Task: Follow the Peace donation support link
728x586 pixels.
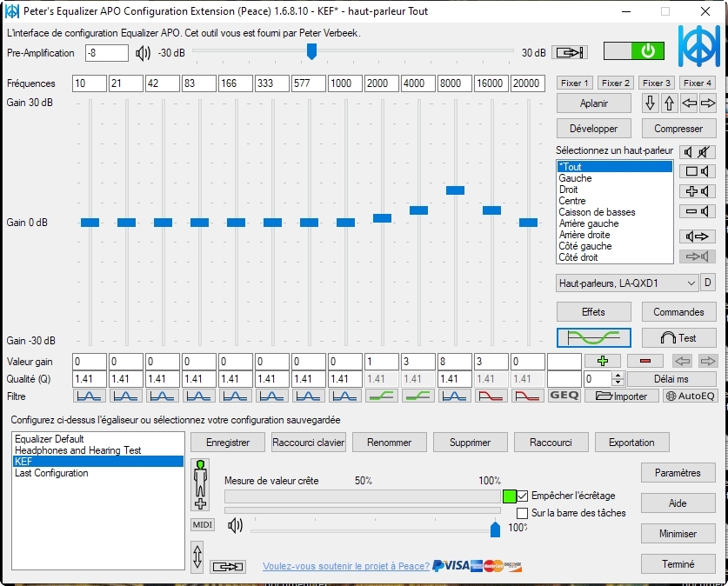Action: pyautogui.click(x=346, y=566)
